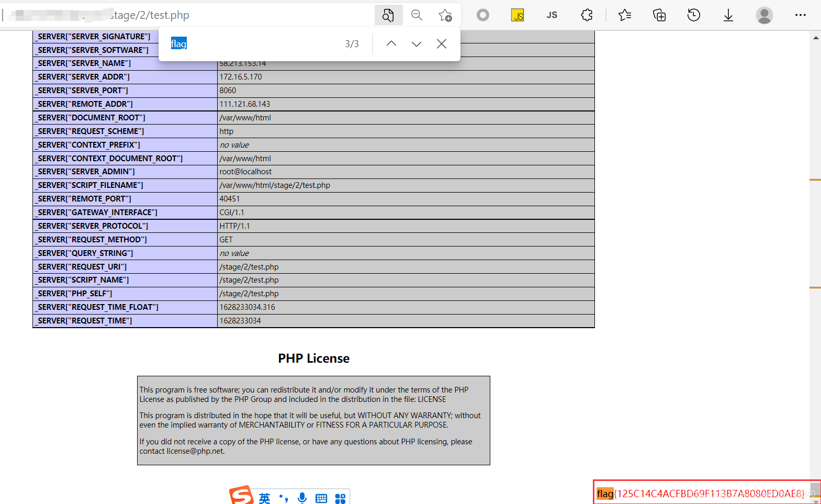Go to previous find result

tap(391, 44)
